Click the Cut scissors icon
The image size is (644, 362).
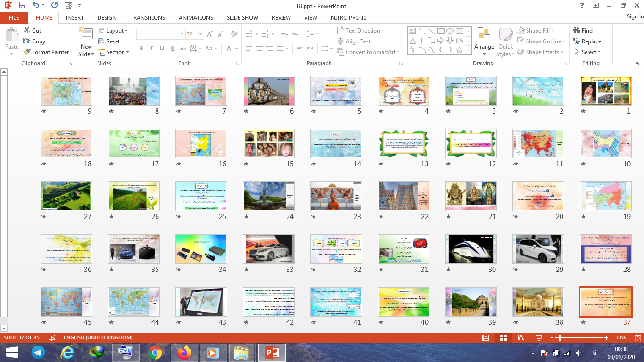[27, 30]
